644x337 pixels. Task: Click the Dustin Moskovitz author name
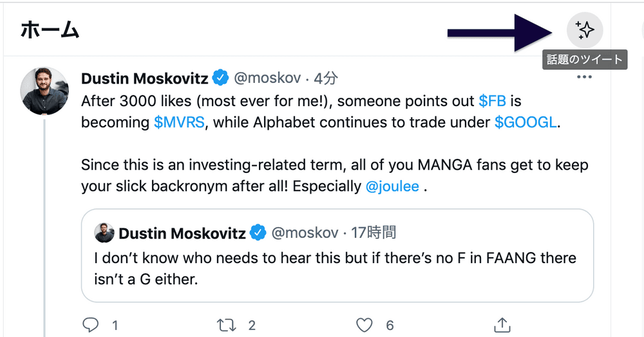pyautogui.click(x=144, y=78)
